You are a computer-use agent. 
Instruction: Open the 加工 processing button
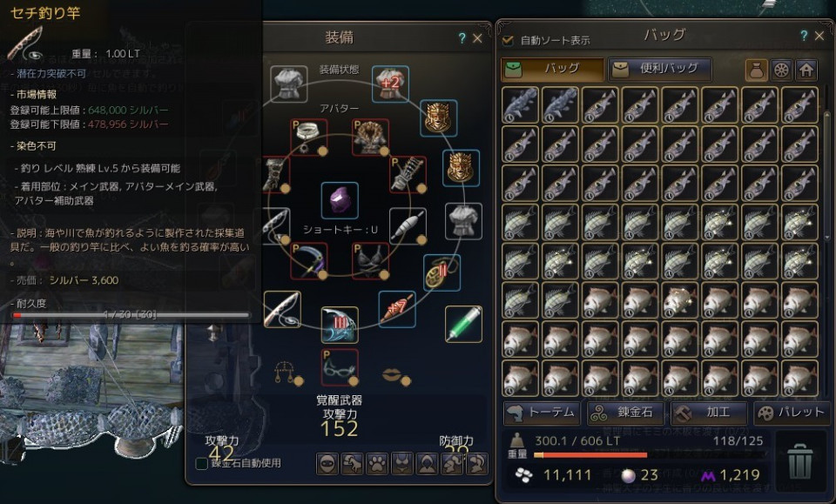[x=709, y=413]
